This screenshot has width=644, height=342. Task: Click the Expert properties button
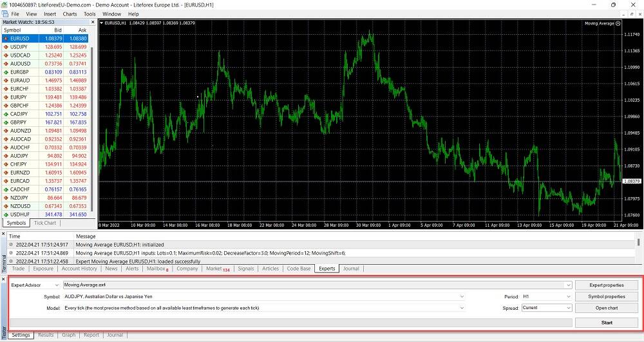pos(607,285)
